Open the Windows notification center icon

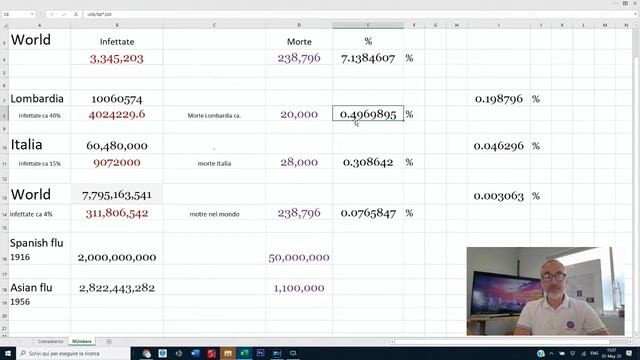(x=629, y=353)
